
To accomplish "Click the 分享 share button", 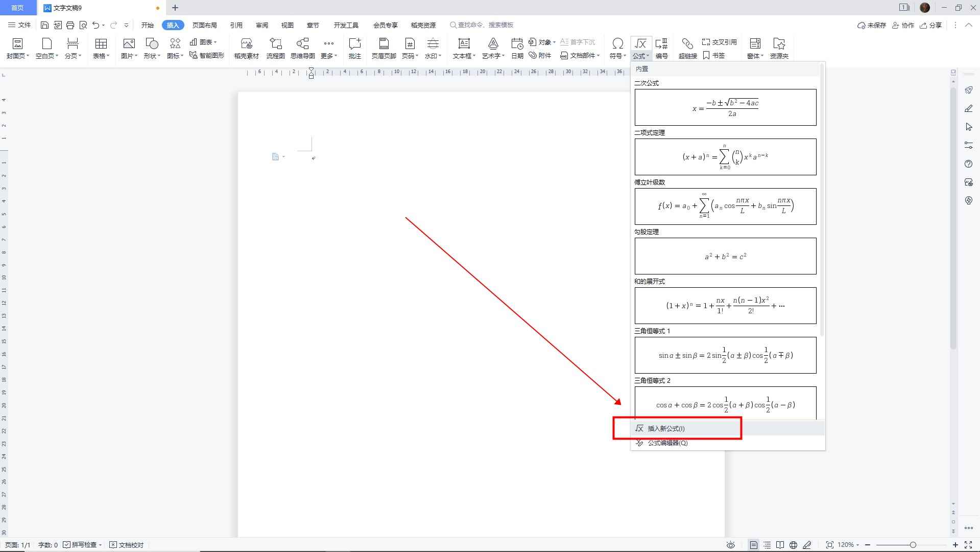I will [x=931, y=25].
